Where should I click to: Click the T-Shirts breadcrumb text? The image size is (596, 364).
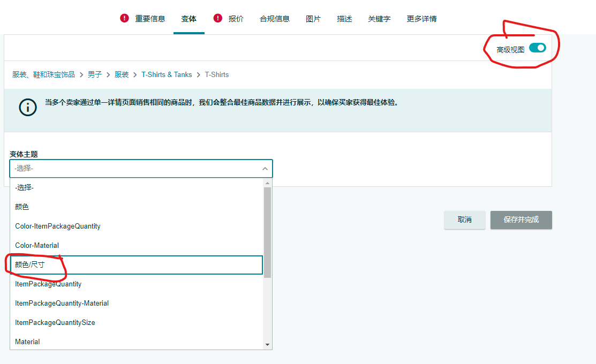(x=217, y=74)
